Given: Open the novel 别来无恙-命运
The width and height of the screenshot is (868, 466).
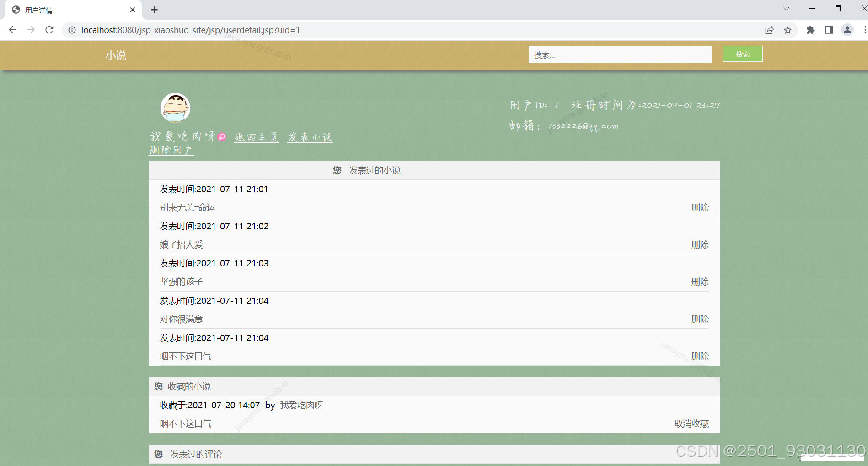Looking at the screenshot, I should [188, 207].
